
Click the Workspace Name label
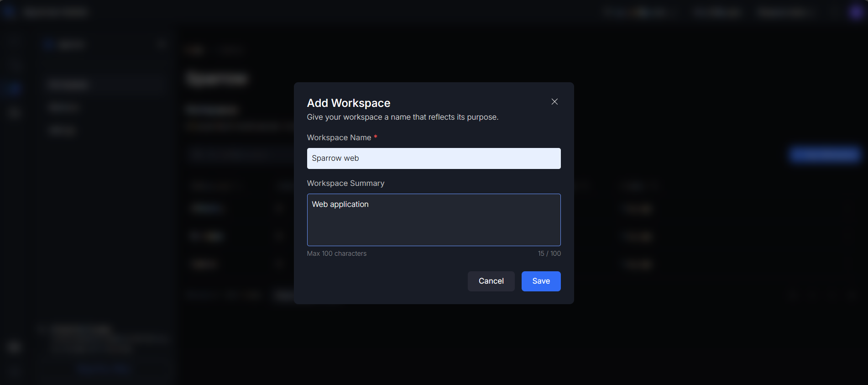[x=339, y=137]
